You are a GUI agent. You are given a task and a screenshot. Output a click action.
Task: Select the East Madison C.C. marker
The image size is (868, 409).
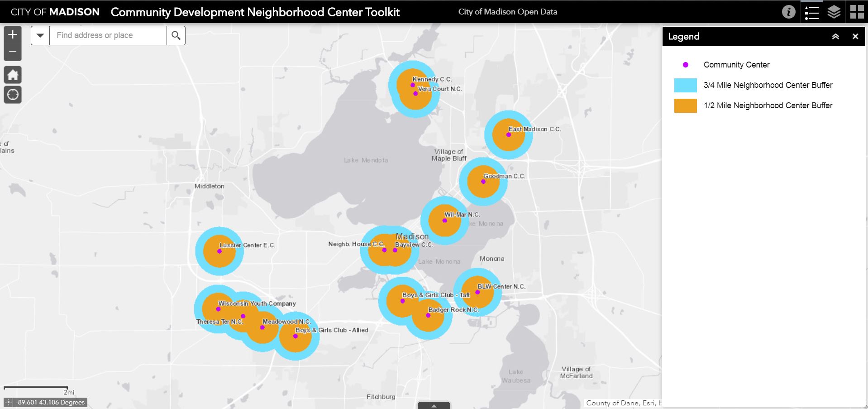coord(508,135)
